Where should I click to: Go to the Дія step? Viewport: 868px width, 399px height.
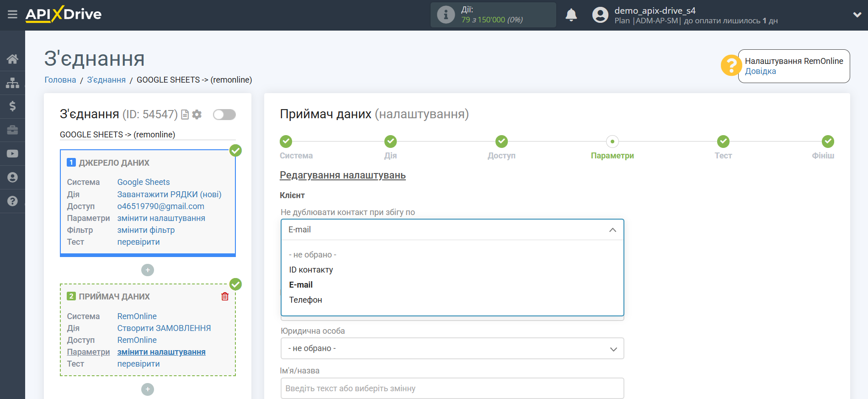coord(390,142)
